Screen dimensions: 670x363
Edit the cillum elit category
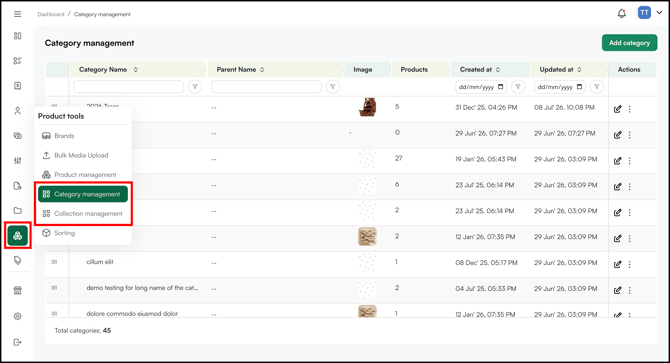click(x=617, y=264)
